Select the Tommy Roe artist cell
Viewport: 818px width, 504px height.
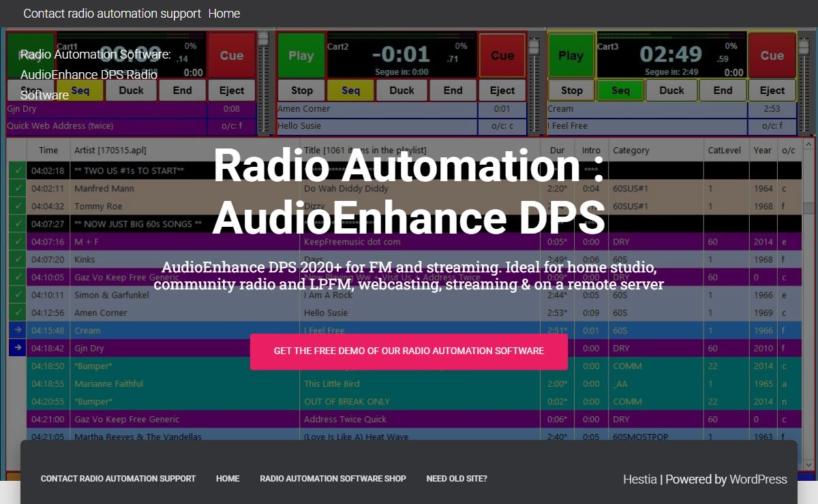(x=185, y=206)
